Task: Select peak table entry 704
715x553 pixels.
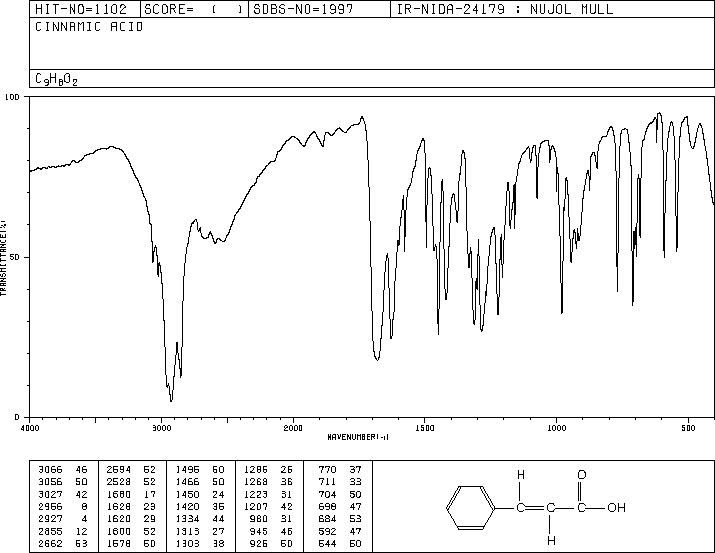Action: [x=327, y=494]
